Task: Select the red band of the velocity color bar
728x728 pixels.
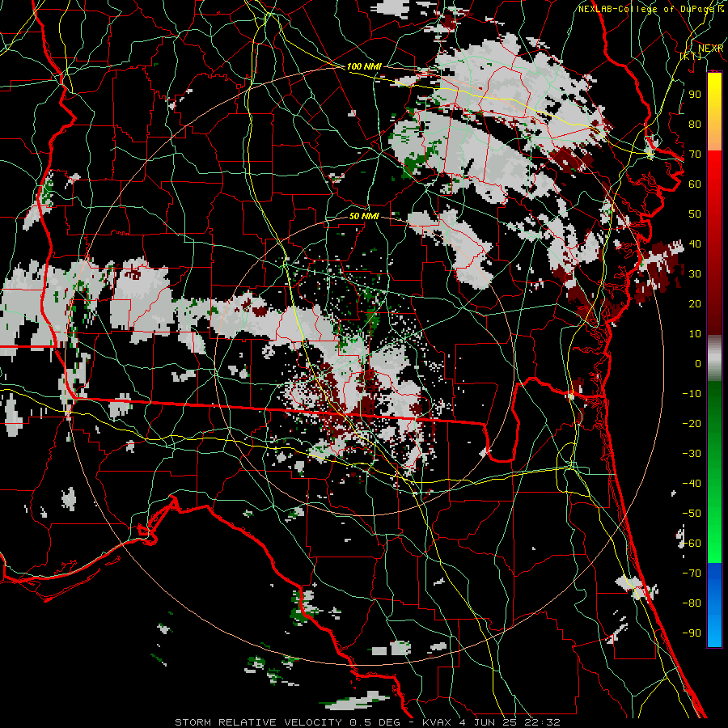Action: click(x=714, y=243)
